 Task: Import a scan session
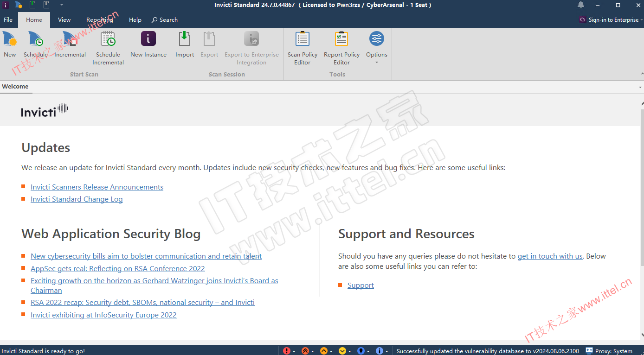185,45
